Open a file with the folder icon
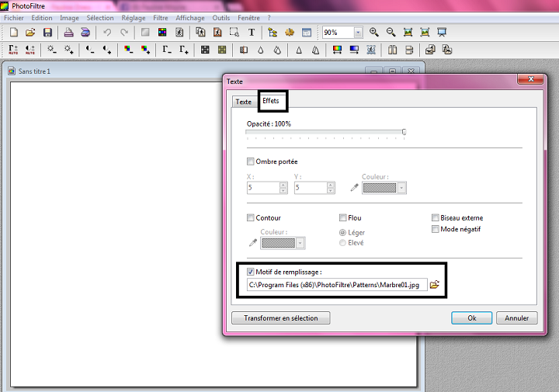This screenshot has height=392, width=559. 30,33
